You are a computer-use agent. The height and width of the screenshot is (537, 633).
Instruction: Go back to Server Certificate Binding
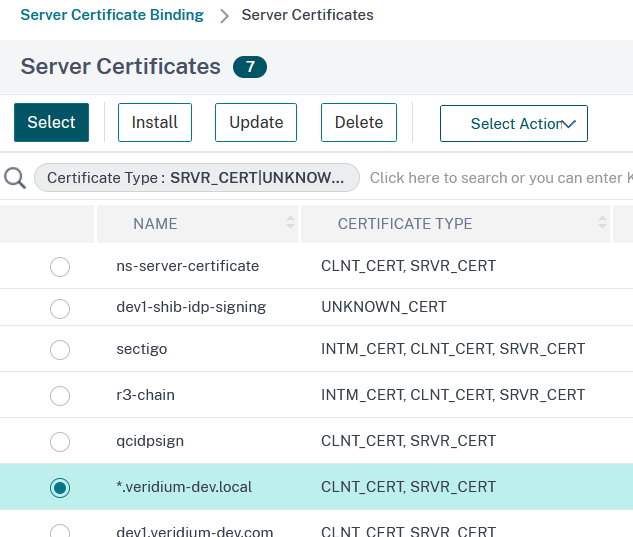[112, 15]
